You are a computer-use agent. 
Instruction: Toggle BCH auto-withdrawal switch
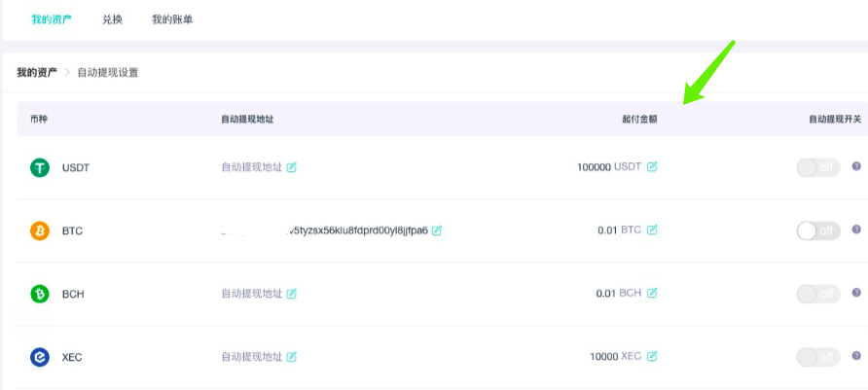(818, 294)
